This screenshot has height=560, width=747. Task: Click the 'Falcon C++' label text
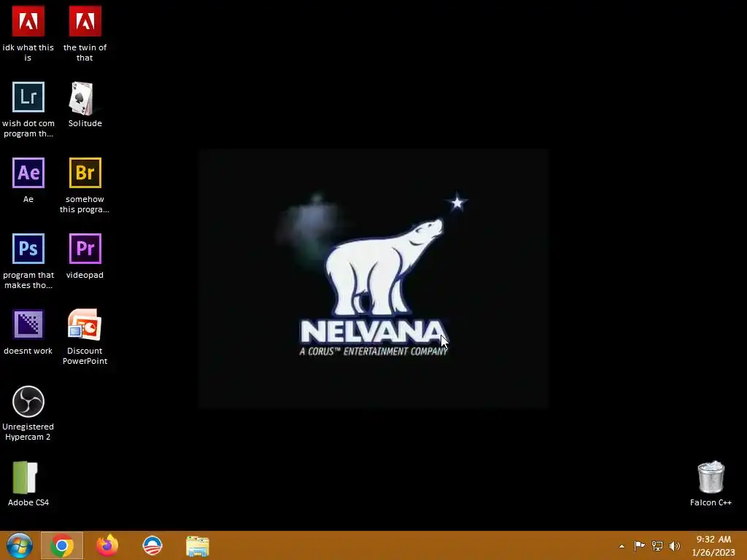coord(711,502)
